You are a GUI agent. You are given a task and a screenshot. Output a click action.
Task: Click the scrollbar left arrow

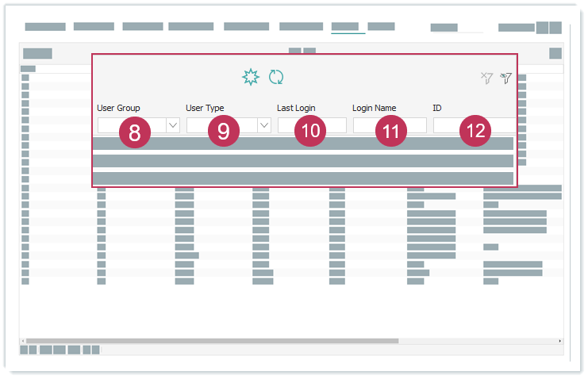point(23,341)
